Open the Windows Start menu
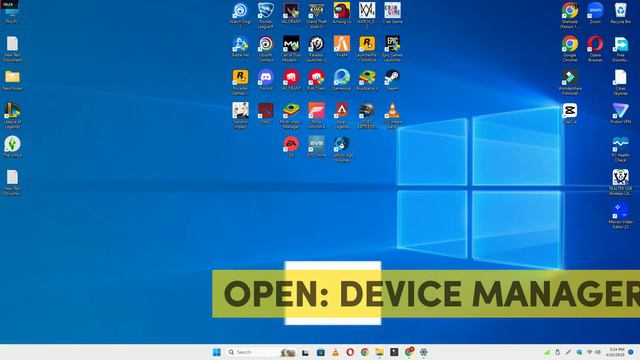The width and height of the screenshot is (640, 360). click(216, 352)
